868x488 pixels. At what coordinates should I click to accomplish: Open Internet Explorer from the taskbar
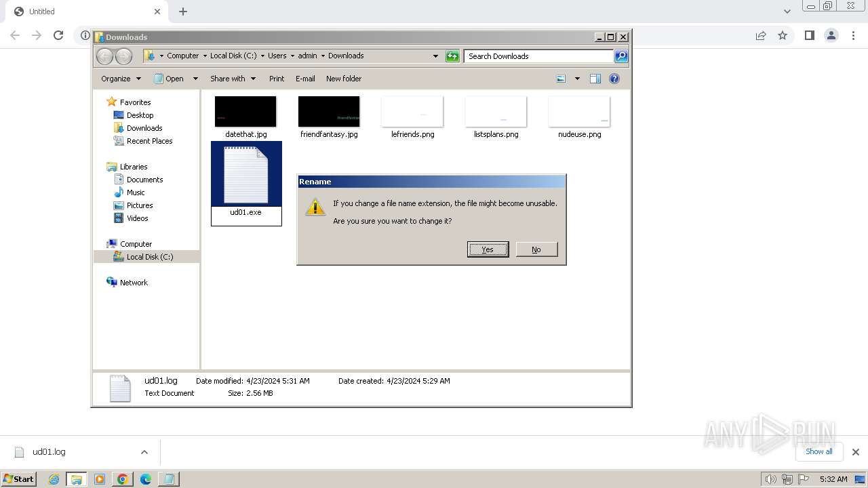[54, 479]
